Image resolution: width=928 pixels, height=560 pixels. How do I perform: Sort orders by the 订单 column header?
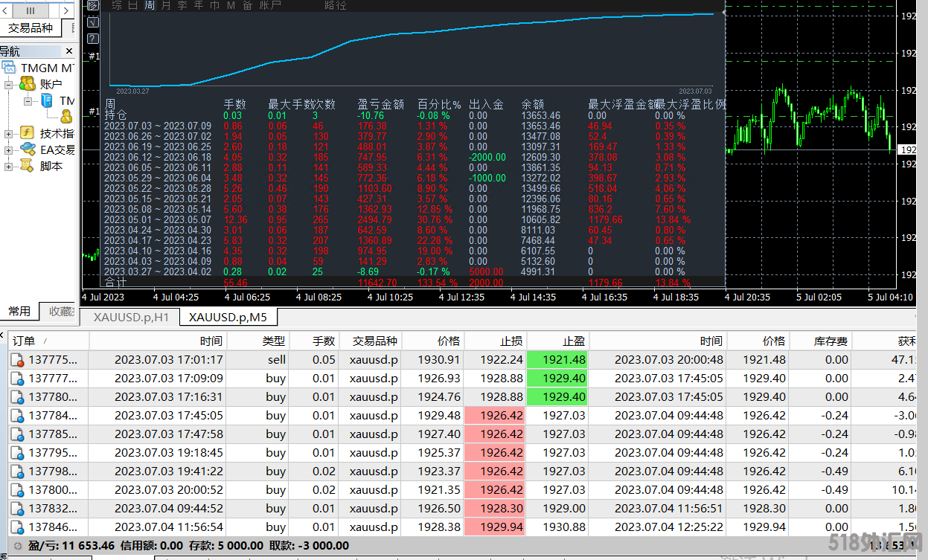click(x=48, y=341)
